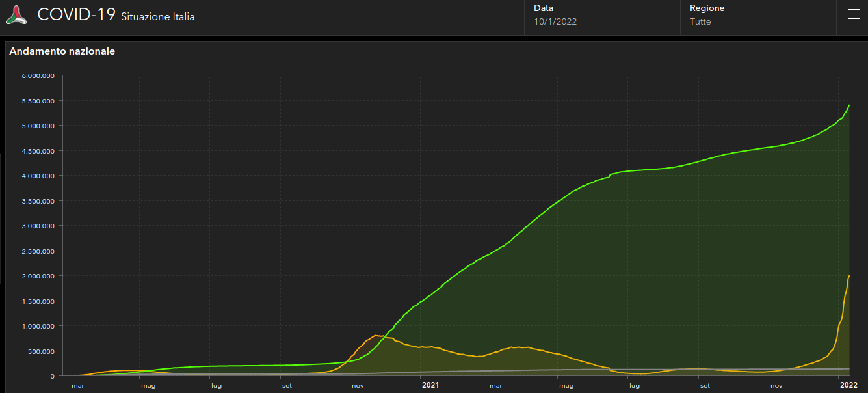Click the orange line's 2022 peak
Image resolution: width=868 pixels, height=393 pixels.
click(849, 276)
